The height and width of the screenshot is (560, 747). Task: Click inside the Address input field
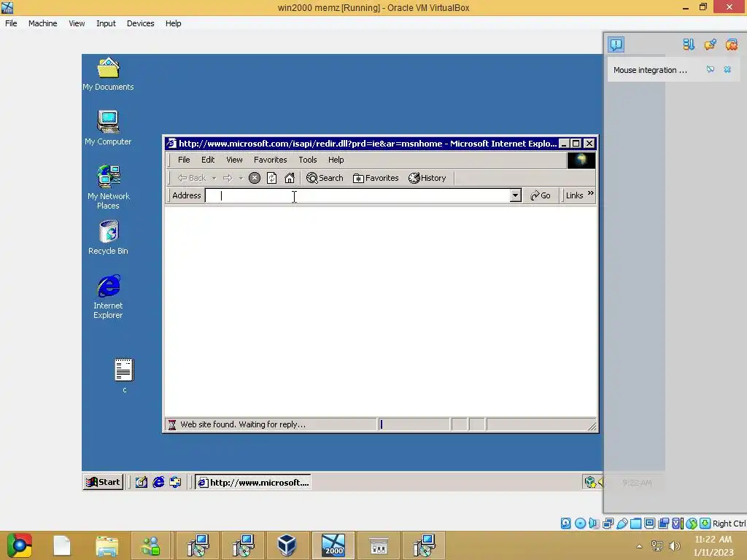[x=357, y=195]
